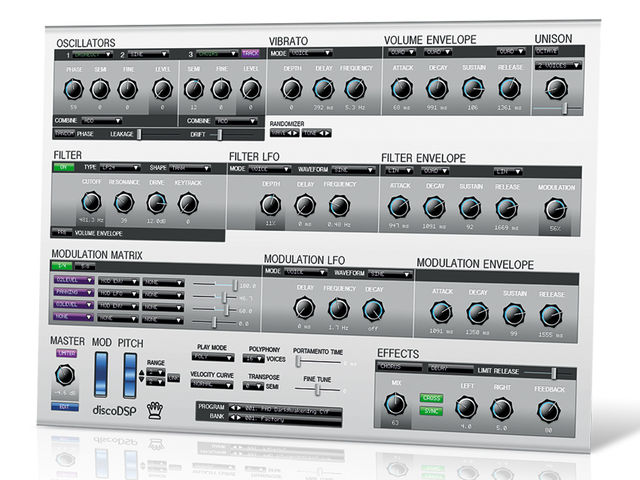Screen dimensions: 640x480
Task: Open the vibrato MODE dropdown
Action: (310, 53)
